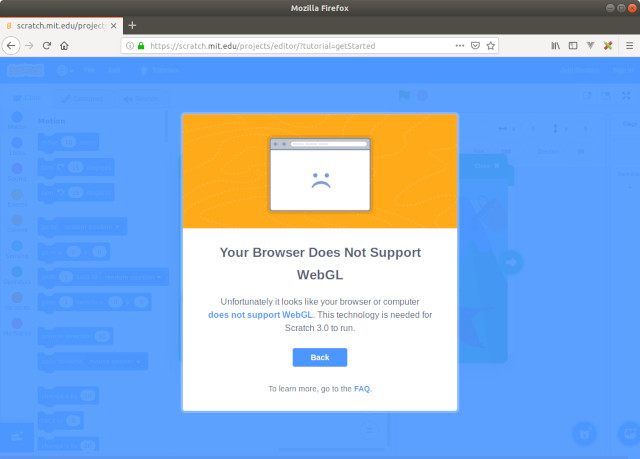Open the FAQ link
This screenshot has width=640, height=459.
[x=362, y=389]
